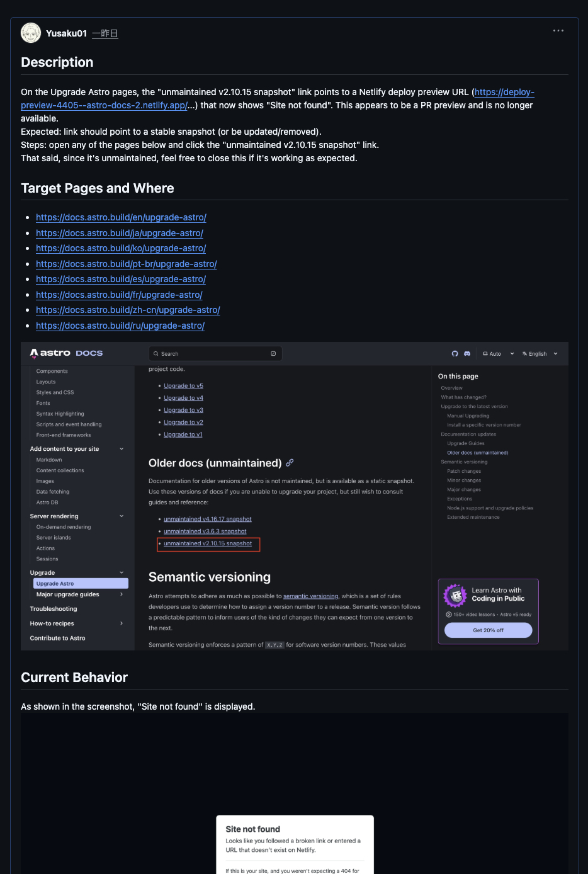588x874 pixels.
Task: Open the English language dropdown
Action: click(x=540, y=354)
